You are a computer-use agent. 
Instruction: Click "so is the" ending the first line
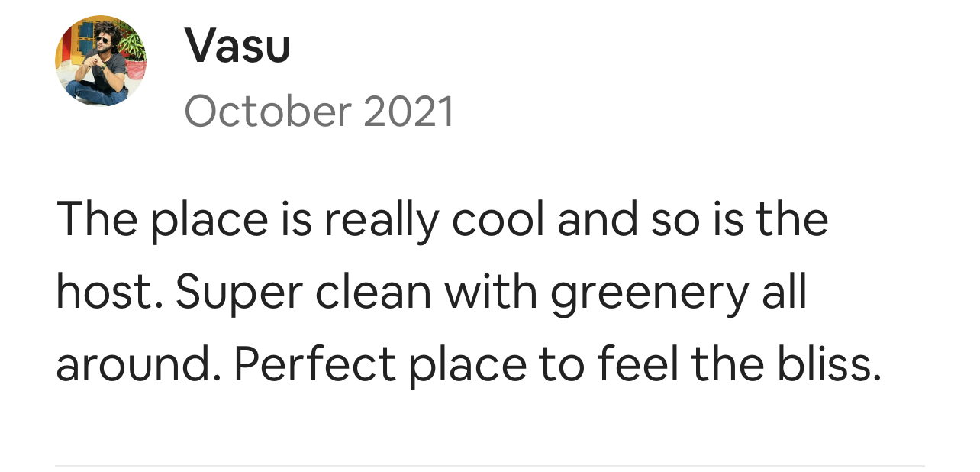(x=739, y=219)
